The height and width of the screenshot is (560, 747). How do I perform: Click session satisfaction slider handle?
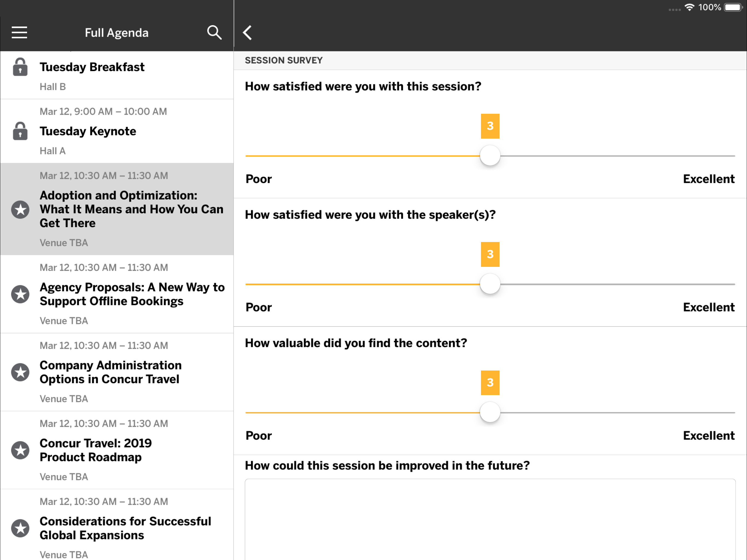click(490, 156)
